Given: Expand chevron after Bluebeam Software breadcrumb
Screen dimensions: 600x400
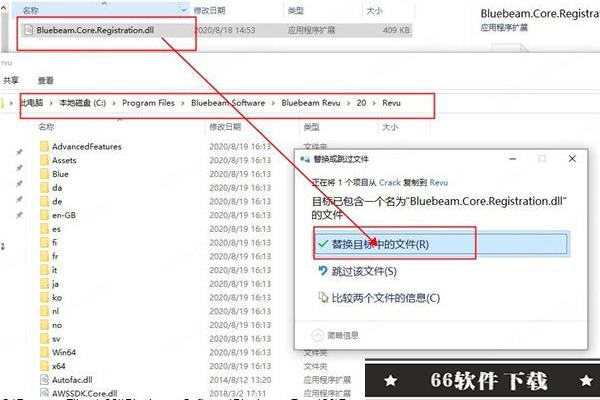Looking at the screenshot, I should click(x=273, y=103).
